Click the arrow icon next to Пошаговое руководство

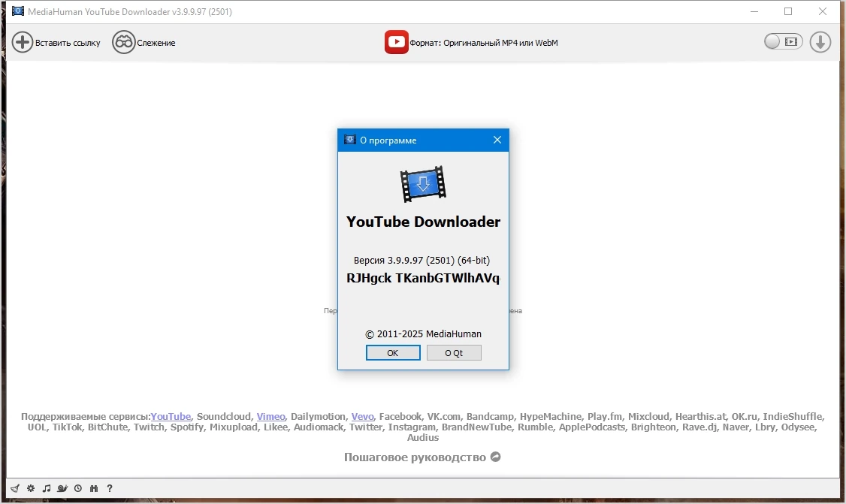coord(495,457)
